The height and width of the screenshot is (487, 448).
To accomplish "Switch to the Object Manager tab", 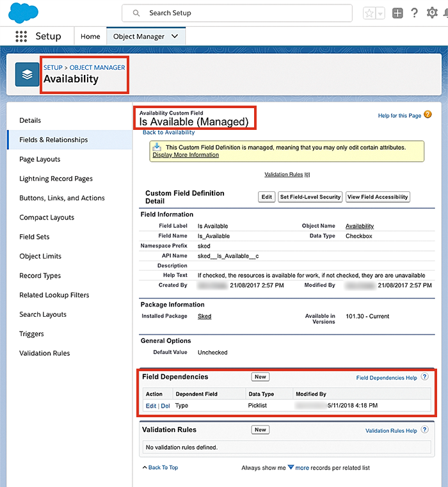I will point(146,36).
